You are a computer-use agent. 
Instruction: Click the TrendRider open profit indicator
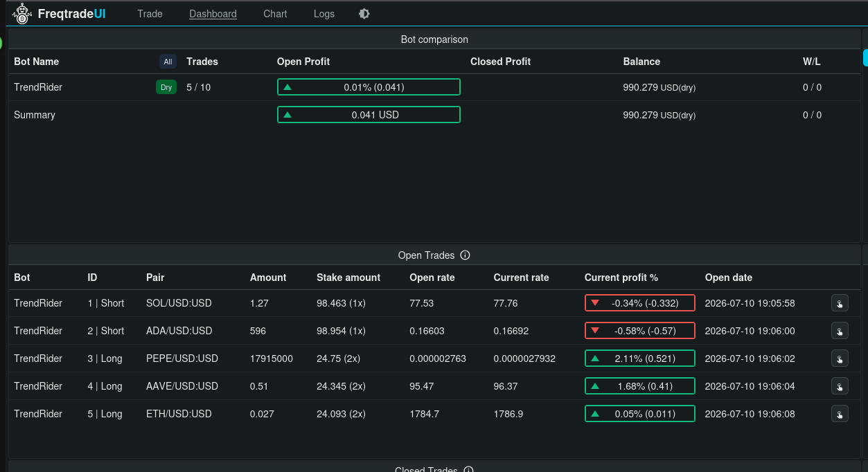pyautogui.click(x=369, y=87)
